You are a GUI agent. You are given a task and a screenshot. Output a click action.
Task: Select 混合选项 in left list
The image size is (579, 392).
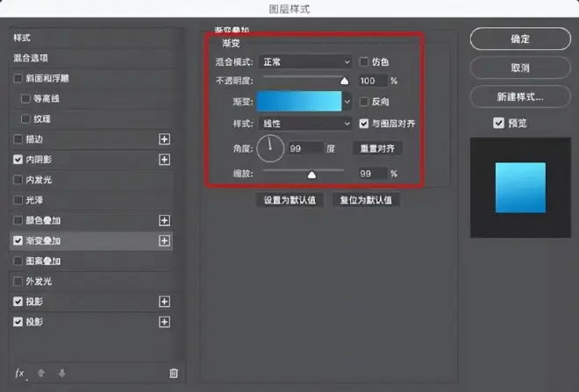point(31,58)
